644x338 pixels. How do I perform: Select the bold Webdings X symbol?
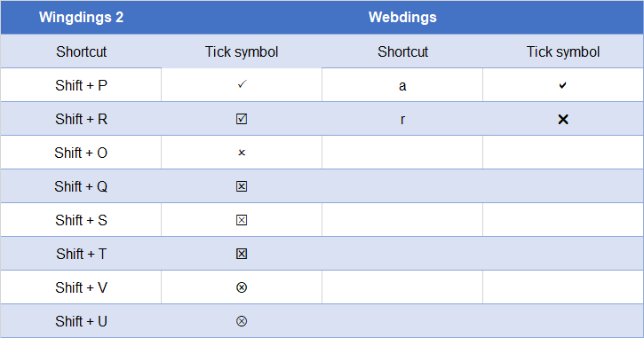563,120
